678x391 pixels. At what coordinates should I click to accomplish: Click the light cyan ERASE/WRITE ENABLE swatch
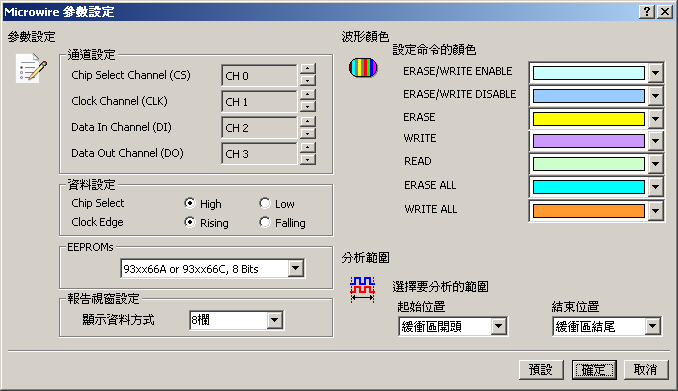pos(589,73)
